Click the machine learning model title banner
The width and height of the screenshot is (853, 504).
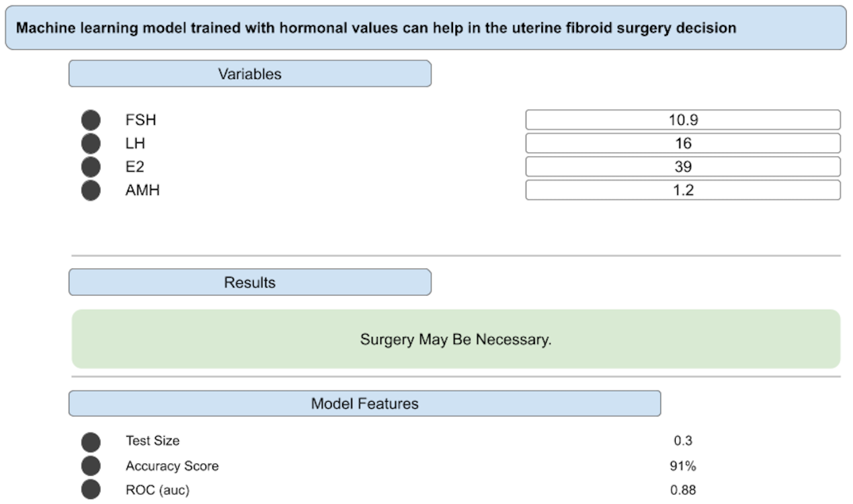point(426,28)
